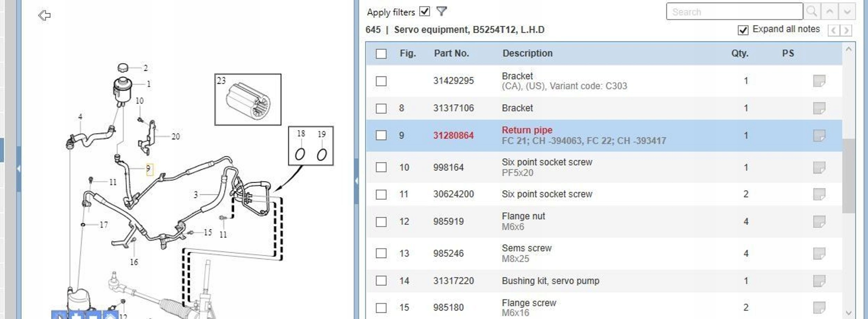
Task: Select part number 30624200
Action: coord(453,194)
